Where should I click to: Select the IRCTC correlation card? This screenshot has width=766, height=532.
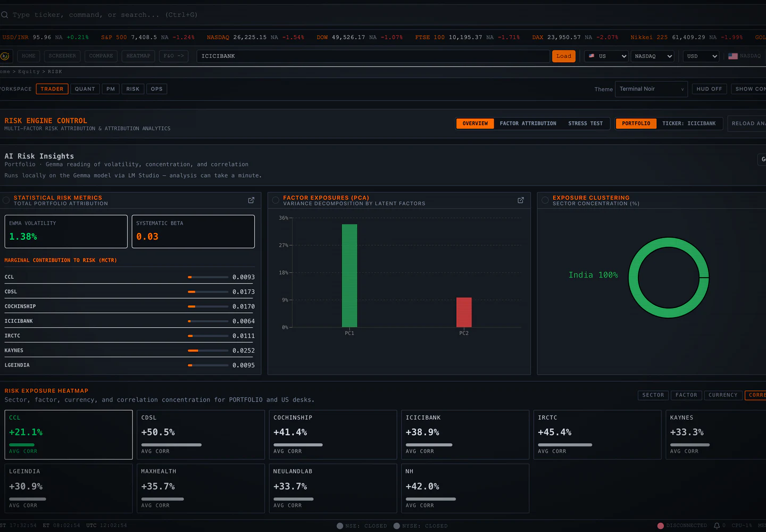click(597, 435)
